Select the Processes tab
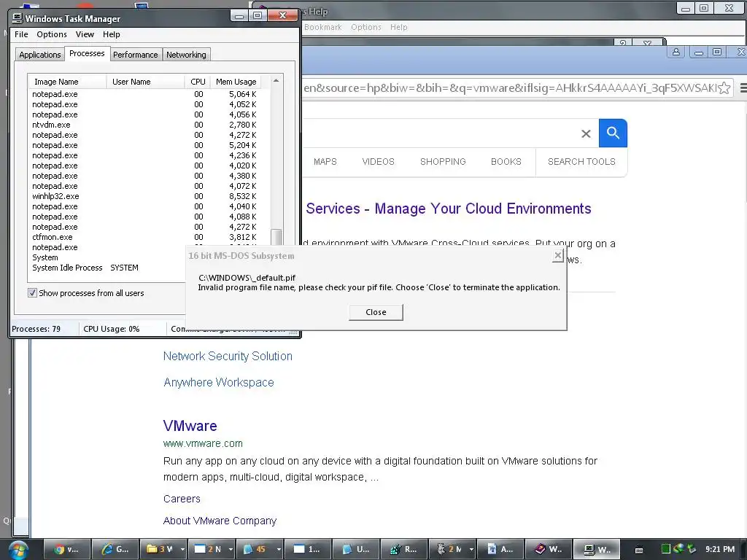Image resolution: width=747 pixels, height=560 pixels. tap(87, 53)
